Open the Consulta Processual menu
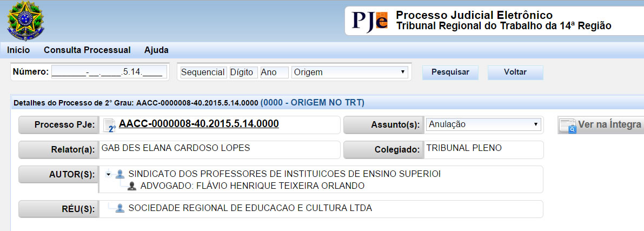644x231 pixels. click(x=87, y=50)
